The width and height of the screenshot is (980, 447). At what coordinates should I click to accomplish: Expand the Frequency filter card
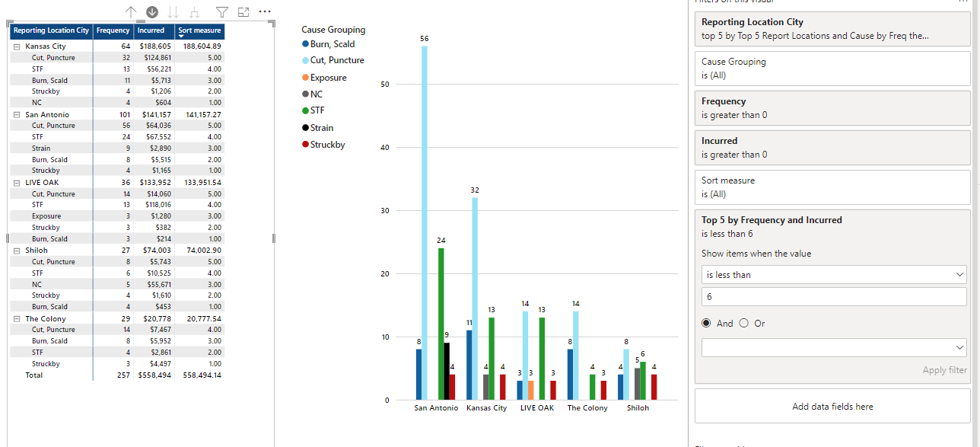[x=832, y=108]
